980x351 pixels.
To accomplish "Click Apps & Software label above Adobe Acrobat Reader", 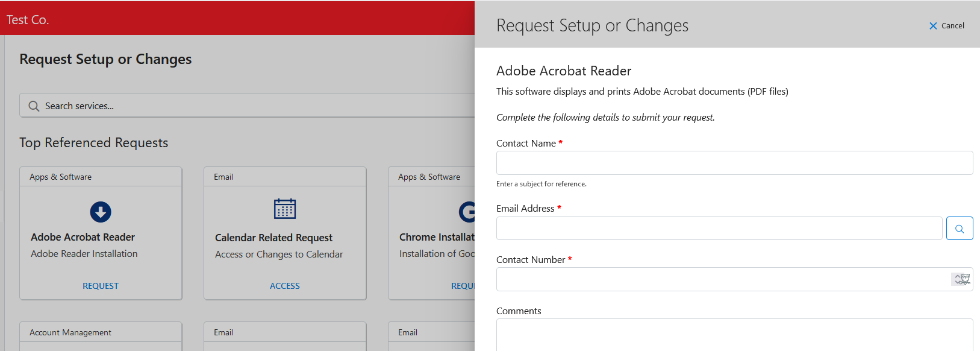I will 61,177.
